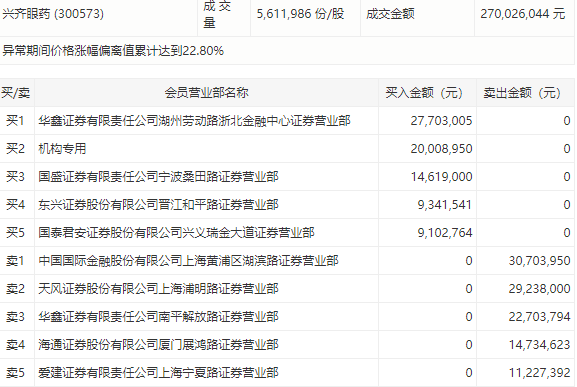577x387 pixels.
Task: Select 华鑫证券湖州劳动路浙北金融中心证券营业部 name
Action: coord(194,121)
